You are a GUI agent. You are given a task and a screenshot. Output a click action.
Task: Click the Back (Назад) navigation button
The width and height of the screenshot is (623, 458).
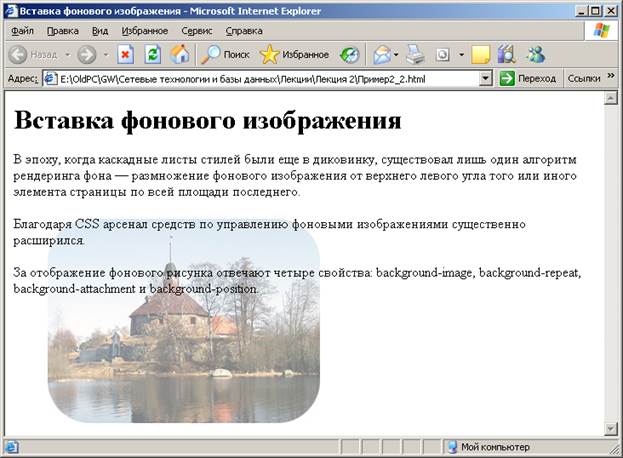[33, 54]
